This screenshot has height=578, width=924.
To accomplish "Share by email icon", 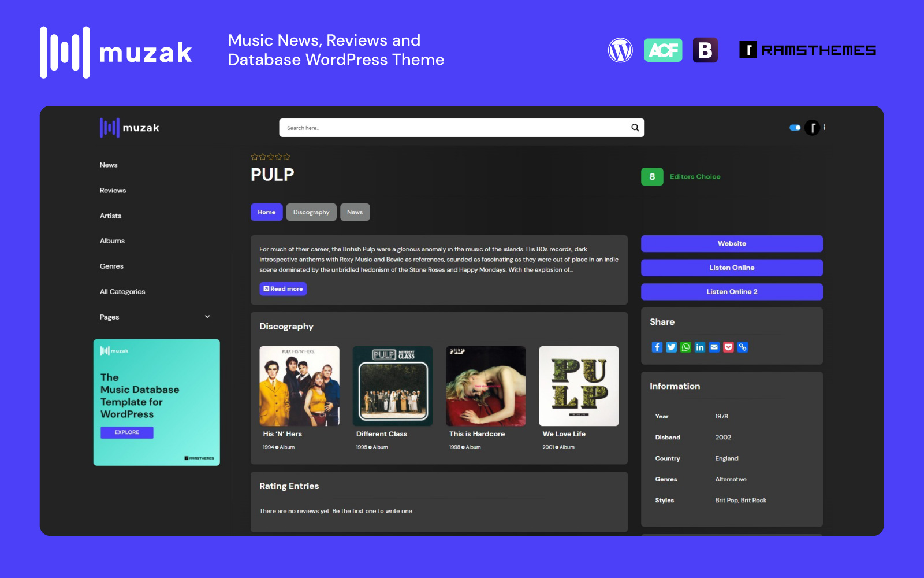I will click(714, 347).
